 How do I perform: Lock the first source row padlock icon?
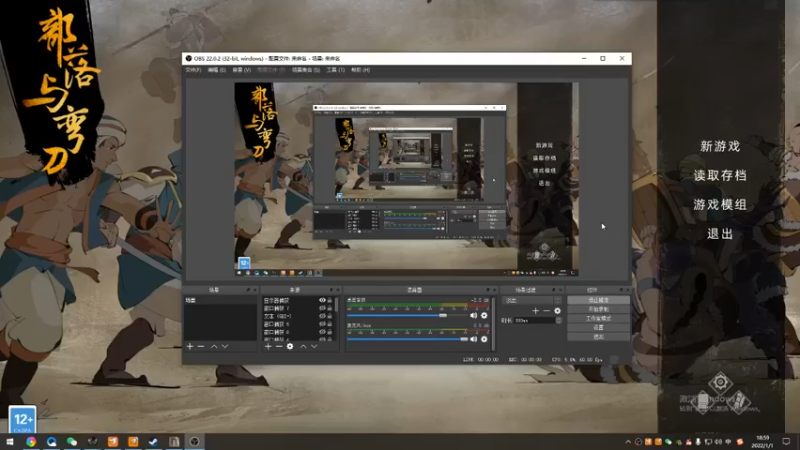pos(330,301)
